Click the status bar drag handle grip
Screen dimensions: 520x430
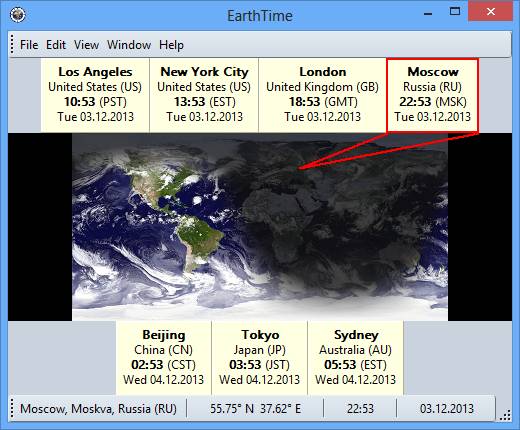(12, 408)
